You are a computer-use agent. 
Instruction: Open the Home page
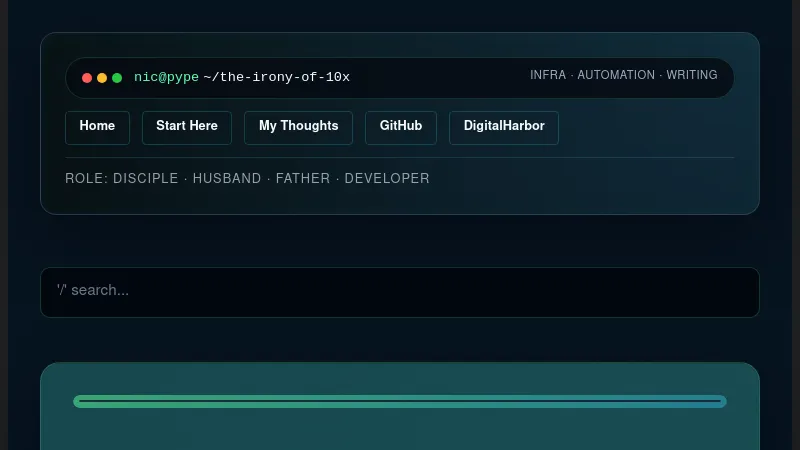tap(97, 127)
